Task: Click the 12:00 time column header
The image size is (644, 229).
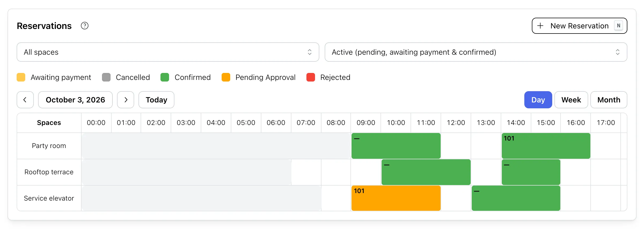Action: tap(456, 123)
